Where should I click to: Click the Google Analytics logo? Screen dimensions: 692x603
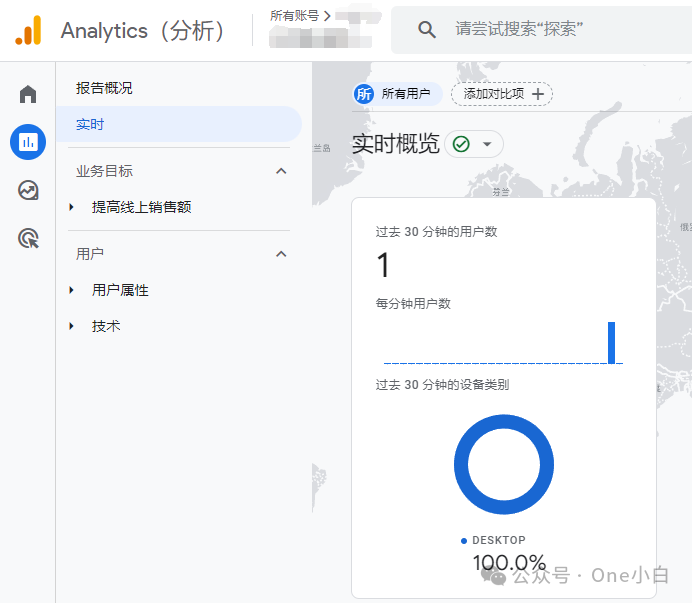coord(28,30)
